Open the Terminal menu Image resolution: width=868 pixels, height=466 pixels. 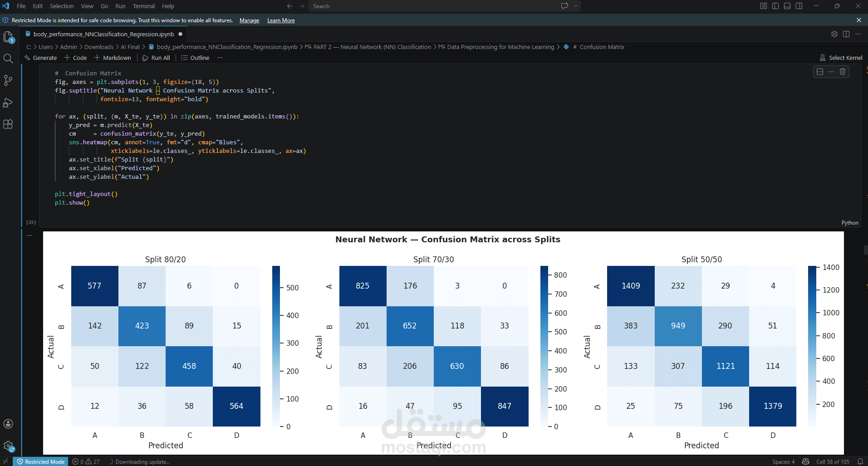[x=144, y=6]
